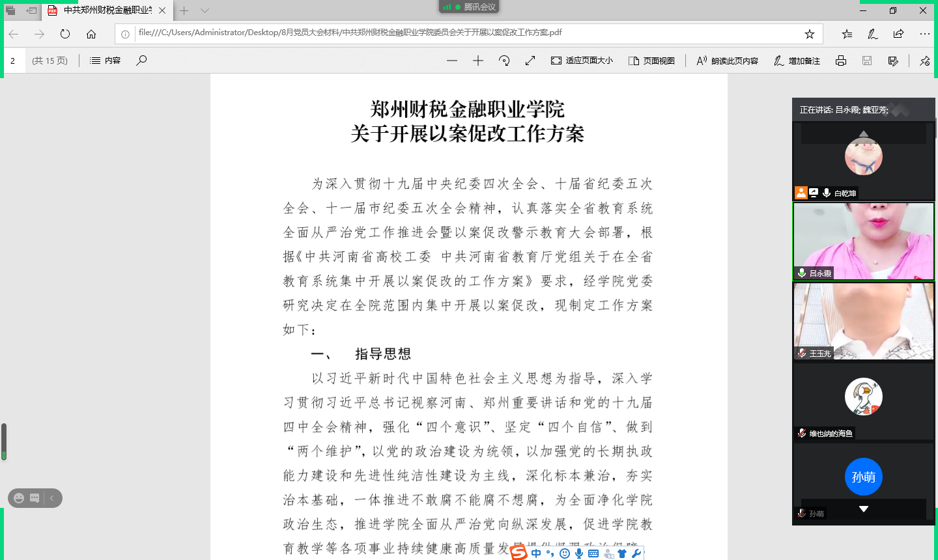938x560 pixels.
Task: Select 维也纳的海鱼's avatar tile
Action: (864, 402)
